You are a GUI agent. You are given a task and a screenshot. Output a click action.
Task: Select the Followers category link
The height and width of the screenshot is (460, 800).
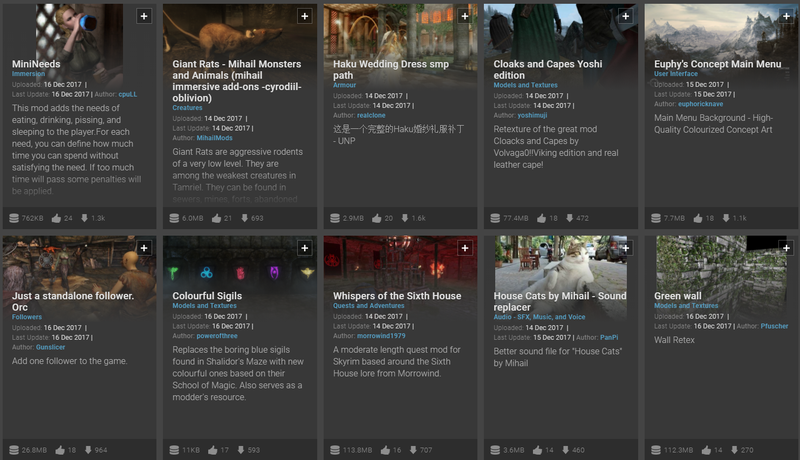[27, 317]
